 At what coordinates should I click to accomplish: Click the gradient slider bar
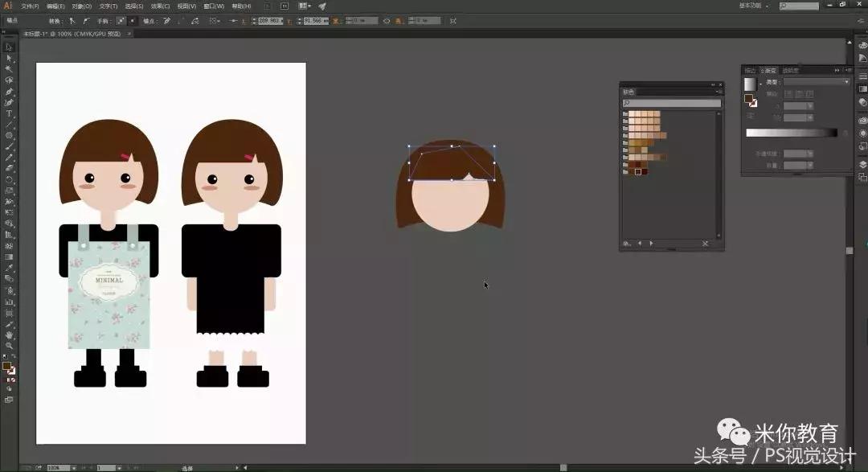tap(791, 133)
